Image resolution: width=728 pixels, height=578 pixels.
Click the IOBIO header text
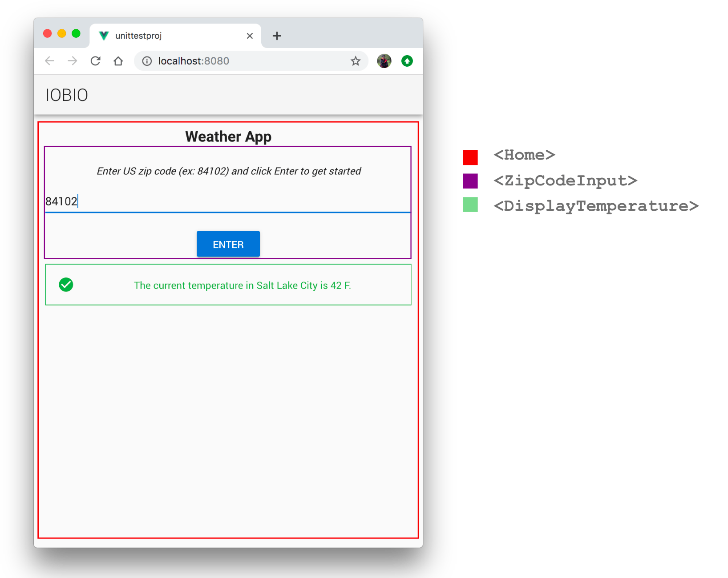(x=67, y=95)
